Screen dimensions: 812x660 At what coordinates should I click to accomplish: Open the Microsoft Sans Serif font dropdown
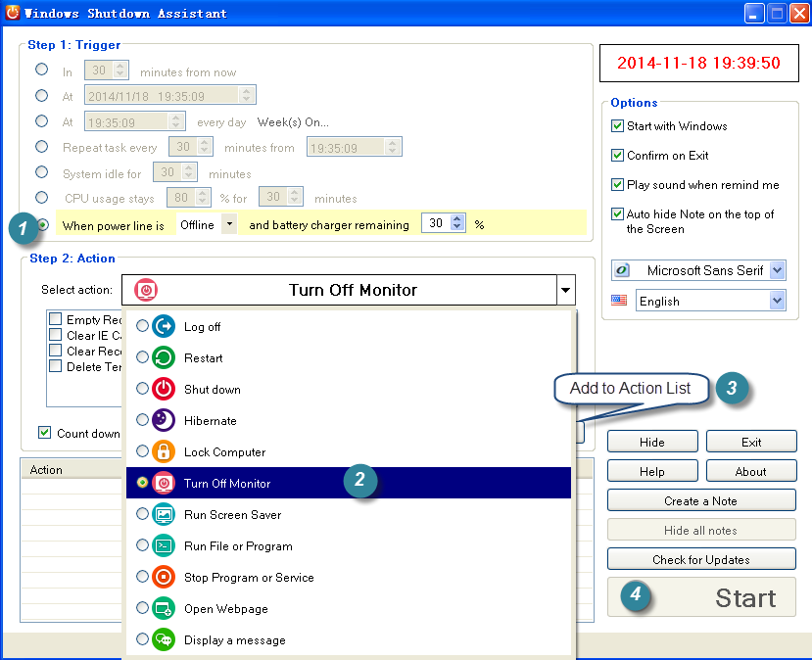pos(777,271)
